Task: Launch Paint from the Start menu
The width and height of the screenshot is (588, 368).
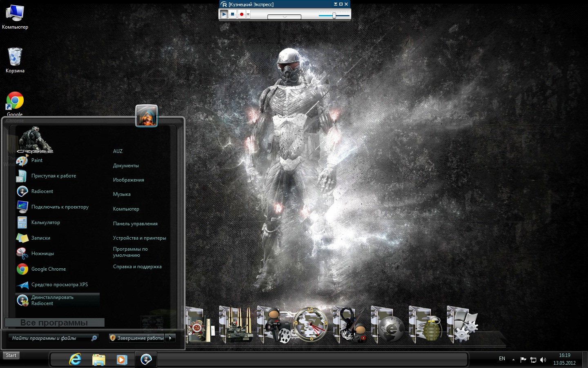Action: (37, 160)
